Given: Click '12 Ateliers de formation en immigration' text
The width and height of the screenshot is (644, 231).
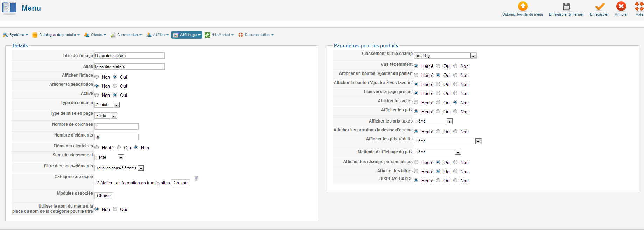Looking at the screenshot, I should click(132, 183).
